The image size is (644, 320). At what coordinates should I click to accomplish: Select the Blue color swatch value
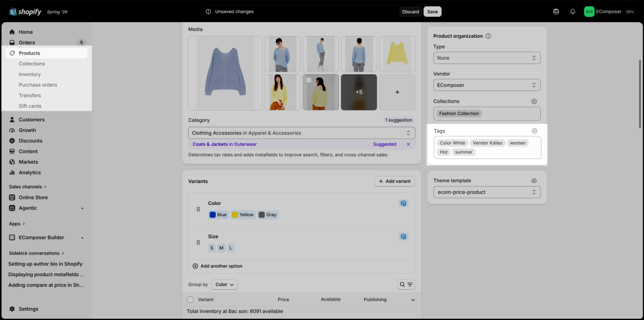tap(218, 214)
